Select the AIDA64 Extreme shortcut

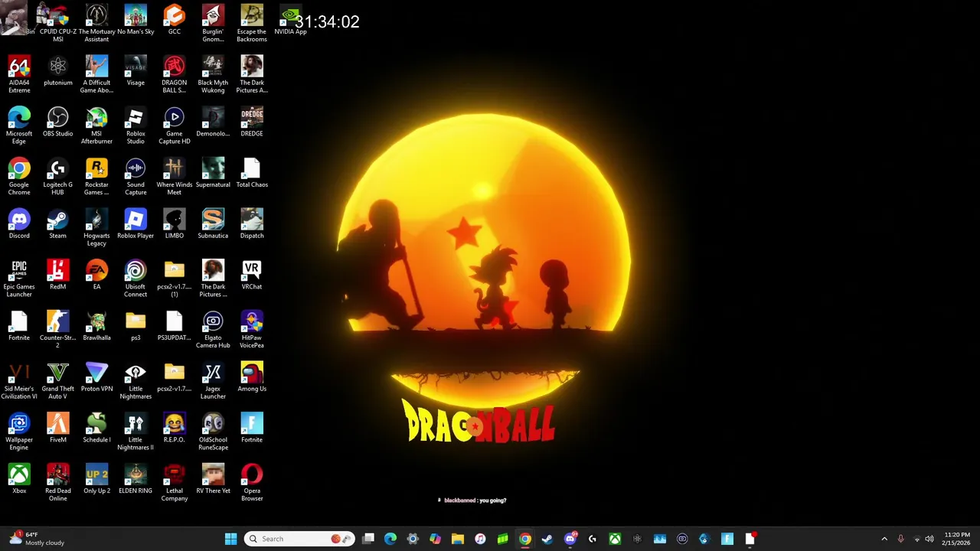[x=19, y=74]
